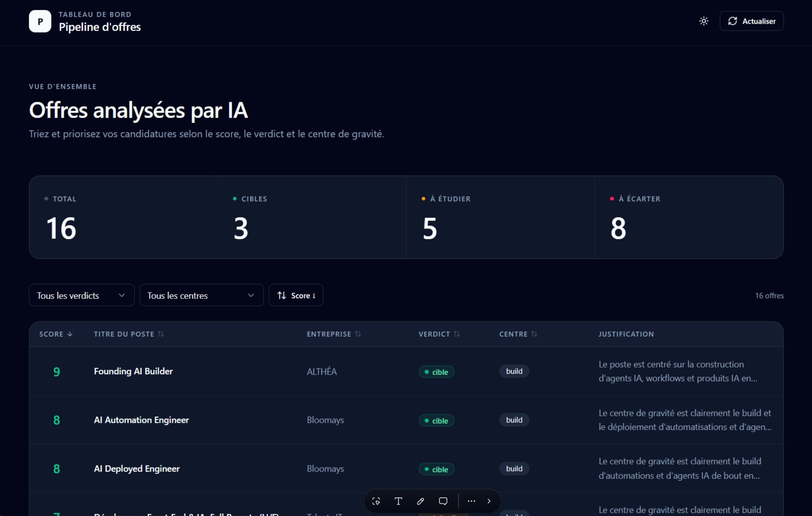Open the AI Automation Engineer offer
Image resolution: width=812 pixels, height=516 pixels.
[x=141, y=420]
